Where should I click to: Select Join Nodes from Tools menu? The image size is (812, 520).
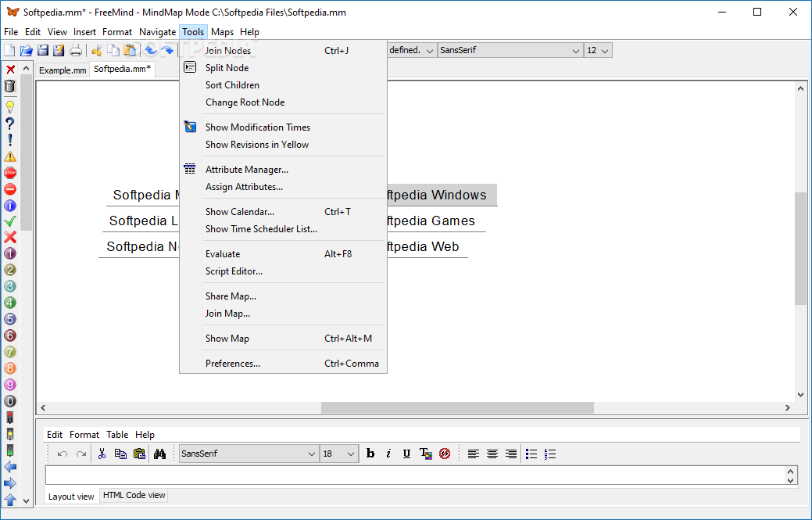pyautogui.click(x=283, y=50)
